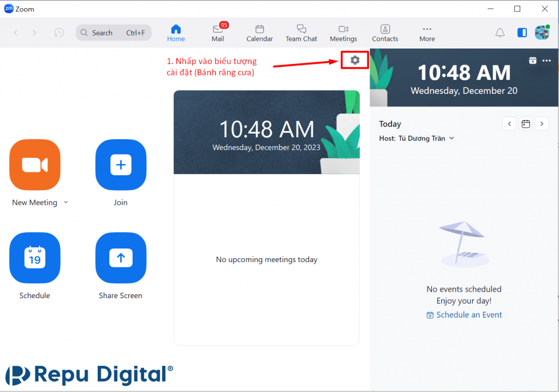The height and width of the screenshot is (392, 559).
Task: Open the Contacts tab
Action: 385,33
